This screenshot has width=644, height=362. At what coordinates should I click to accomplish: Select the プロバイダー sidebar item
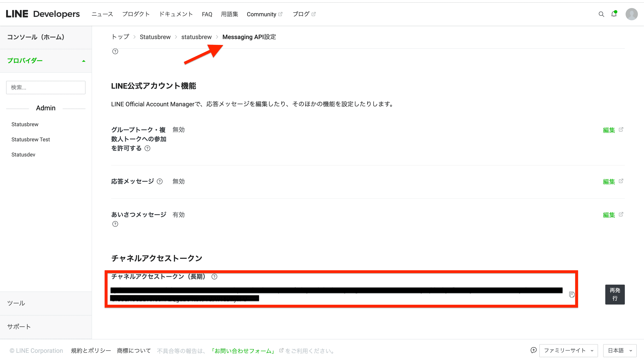(46, 61)
